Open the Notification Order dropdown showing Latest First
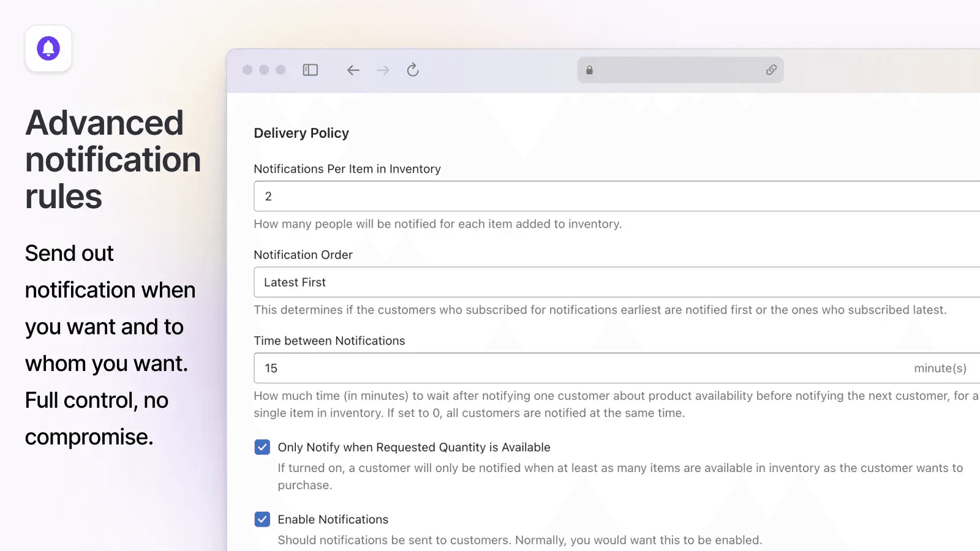 [612, 282]
